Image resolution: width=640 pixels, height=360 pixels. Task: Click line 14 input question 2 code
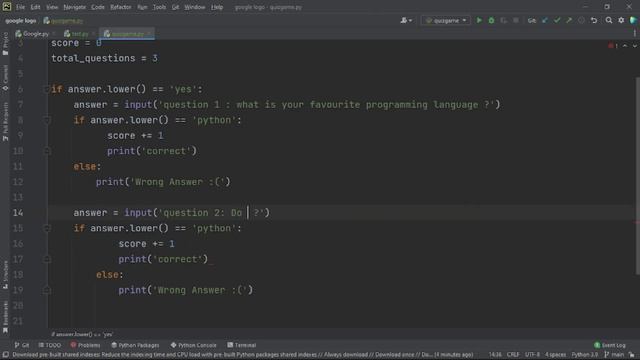tap(171, 213)
